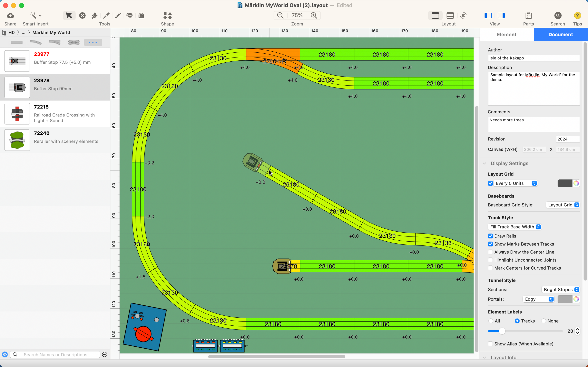Viewport: 588px width, 367px height.
Task: Switch to the Element tab
Action: click(507, 34)
